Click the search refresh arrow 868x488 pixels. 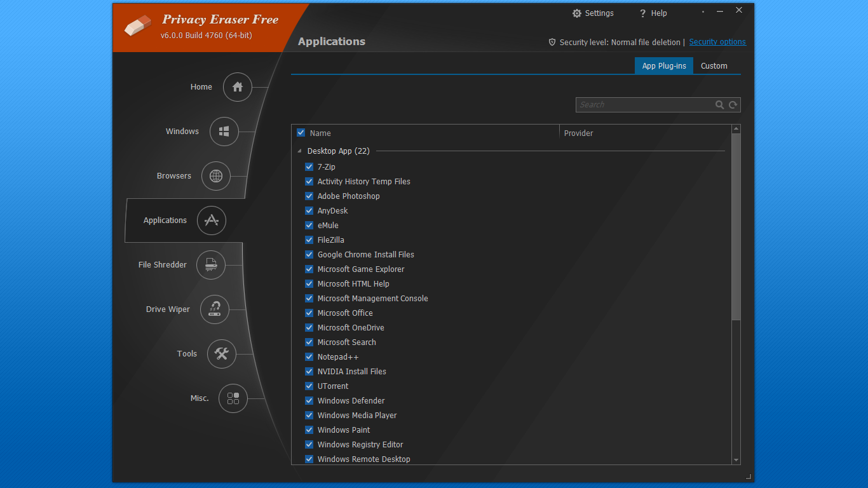coord(733,104)
